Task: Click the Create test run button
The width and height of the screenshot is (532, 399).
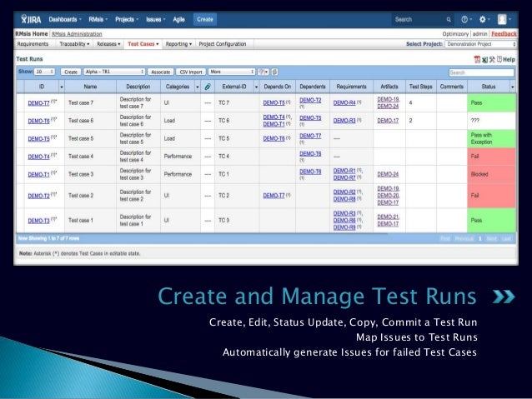Action: click(71, 72)
